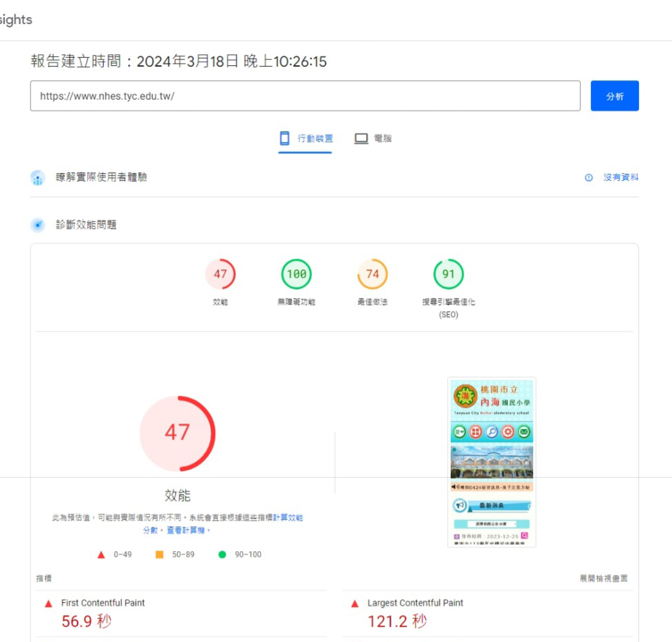This screenshot has width=672, height=642.
Task: Select the 47 效能 score gauge
Action: (220, 274)
